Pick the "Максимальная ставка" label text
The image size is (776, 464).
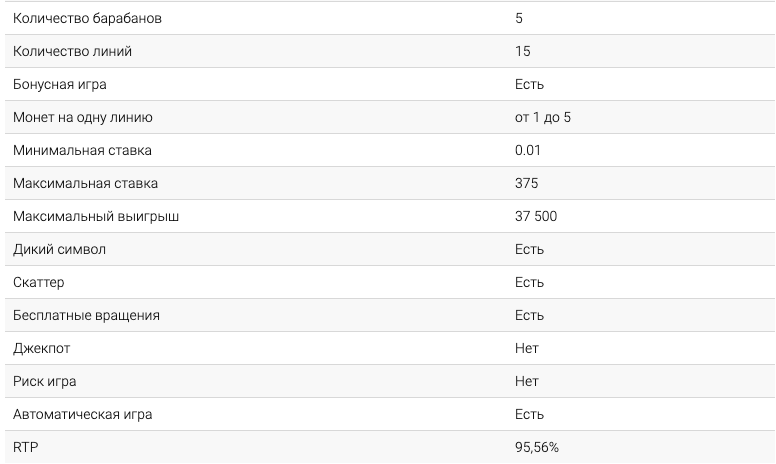click(x=85, y=183)
